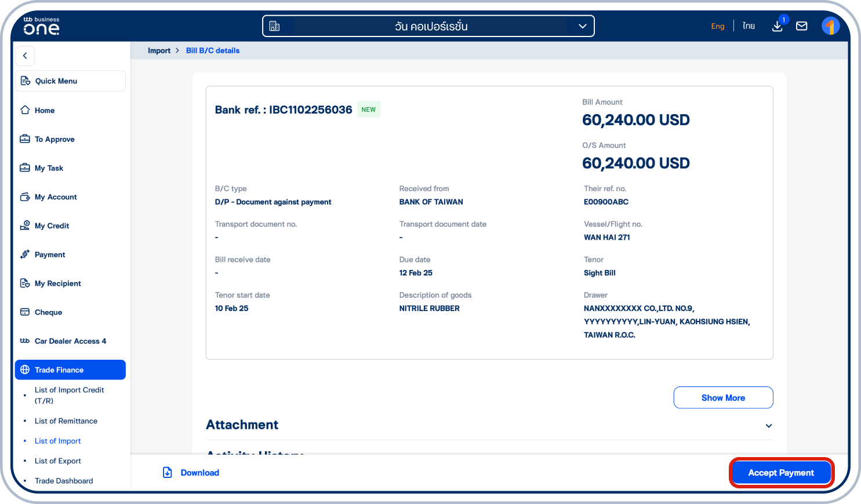
Task: Click the Download link with icon
Action: pyautogui.click(x=190, y=472)
